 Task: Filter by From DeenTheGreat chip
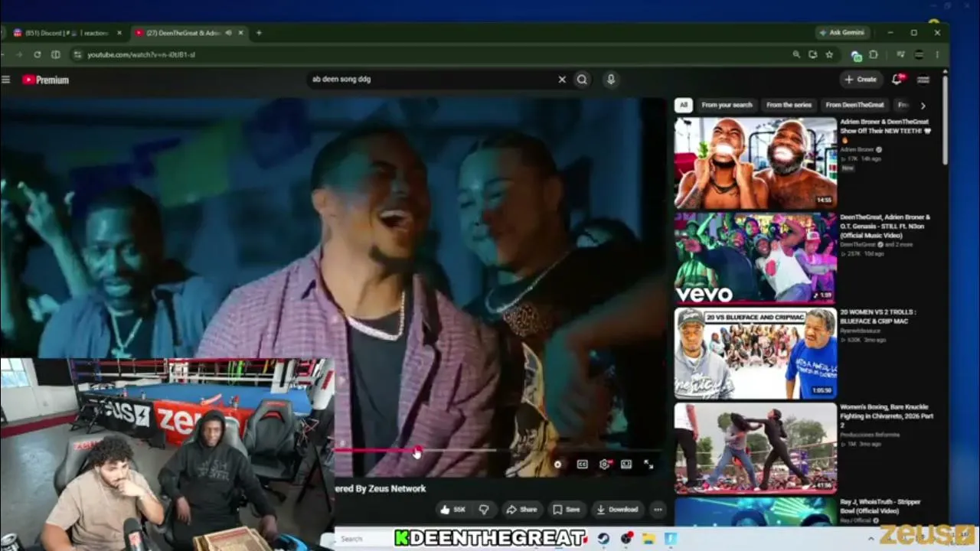coord(854,105)
